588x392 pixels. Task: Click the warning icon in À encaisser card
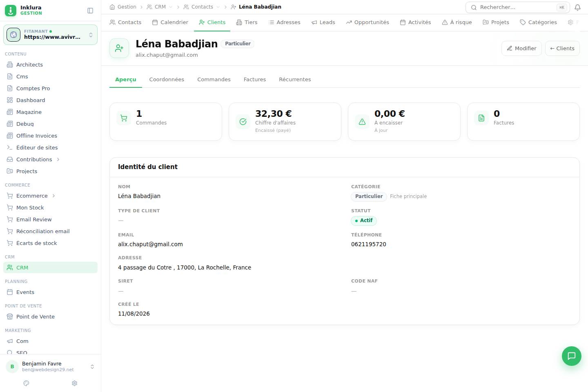tap(362, 122)
